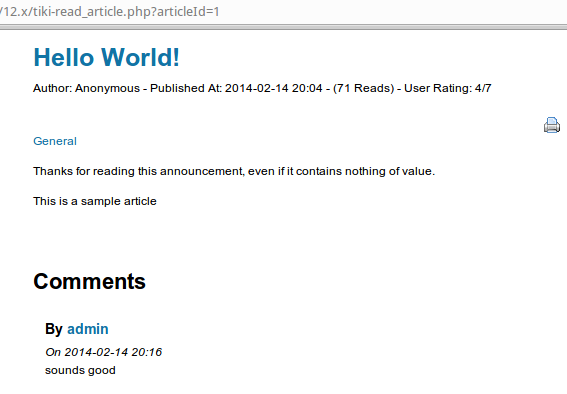Click the 'Published At:' label
Image resolution: width=567 pixels, height=394 pixels.
186,88
